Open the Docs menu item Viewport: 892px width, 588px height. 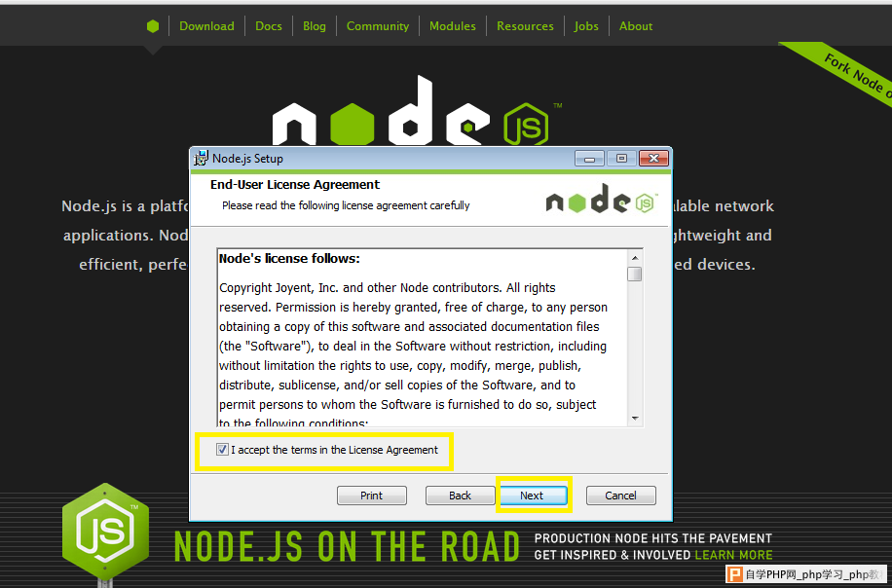point(269,26)
